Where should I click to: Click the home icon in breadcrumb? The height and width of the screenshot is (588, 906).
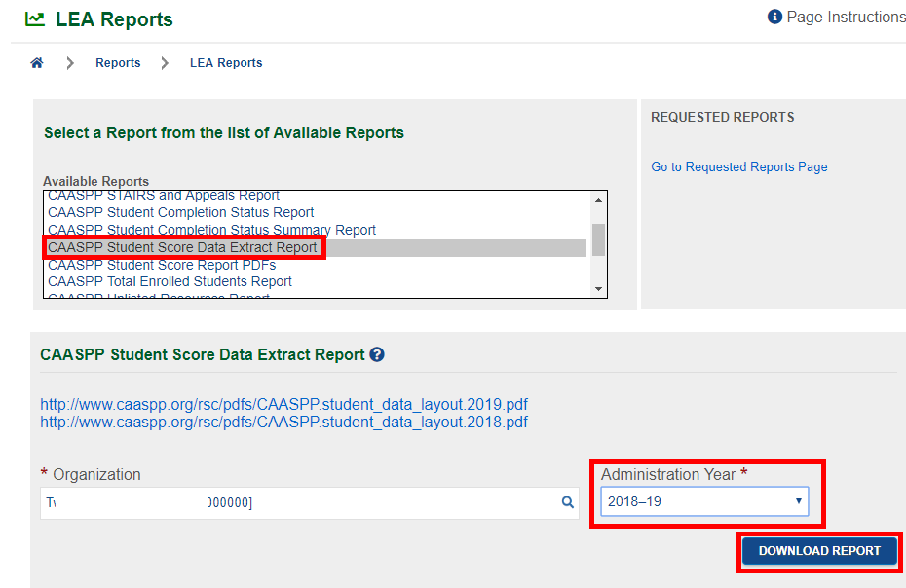click(x=37, y=63)
